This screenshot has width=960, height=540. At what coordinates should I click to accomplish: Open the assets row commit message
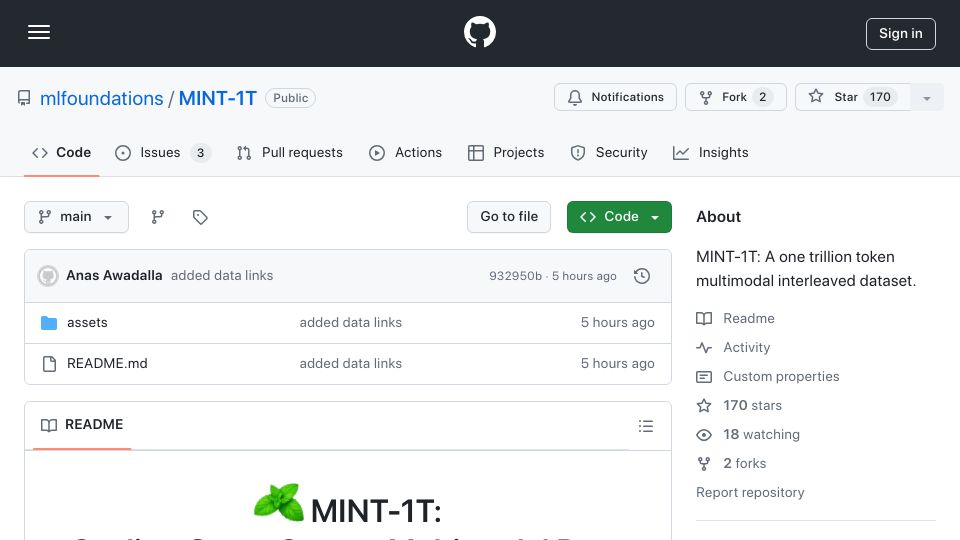click(350, 323)
